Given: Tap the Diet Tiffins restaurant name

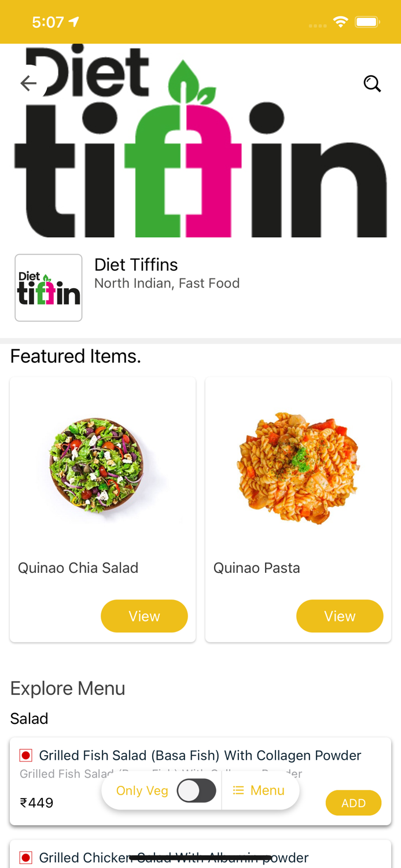Looking at the screenshot, I should 136,265.
